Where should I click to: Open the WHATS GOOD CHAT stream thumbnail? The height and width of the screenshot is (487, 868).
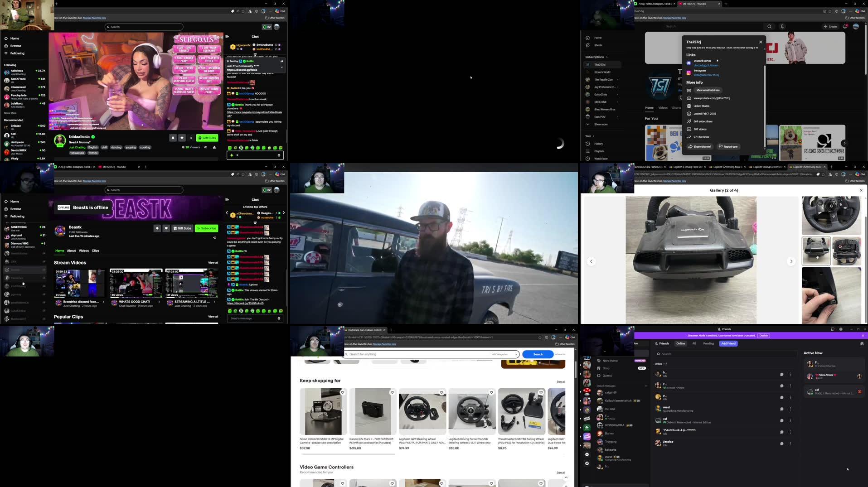pyautogui.click(x=135, y=283)
